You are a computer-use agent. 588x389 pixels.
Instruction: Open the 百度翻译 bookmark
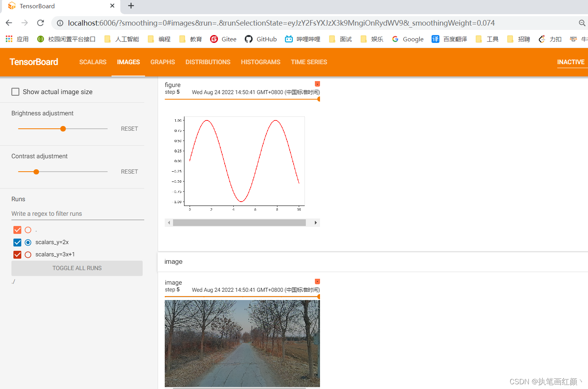coord(449,39)
